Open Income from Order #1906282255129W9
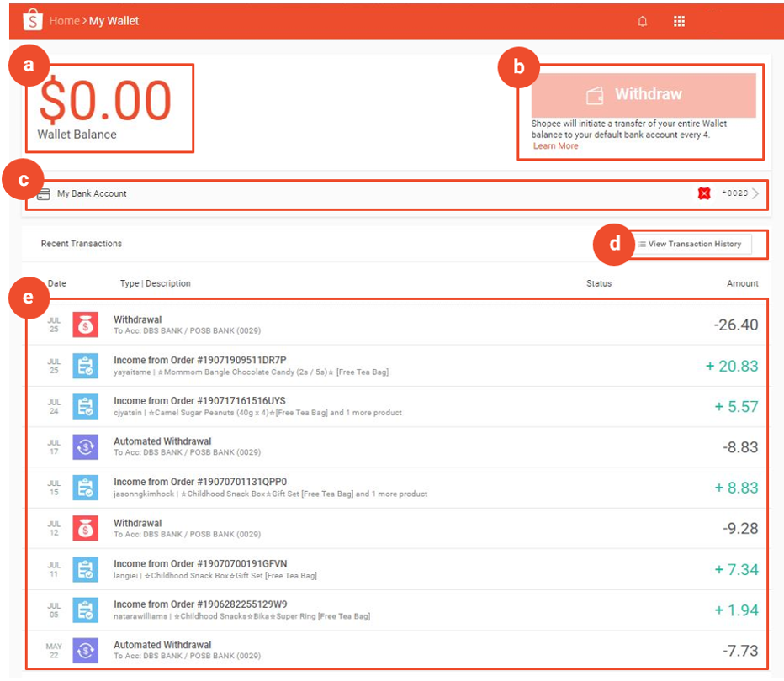 click(x=200, y=604)
